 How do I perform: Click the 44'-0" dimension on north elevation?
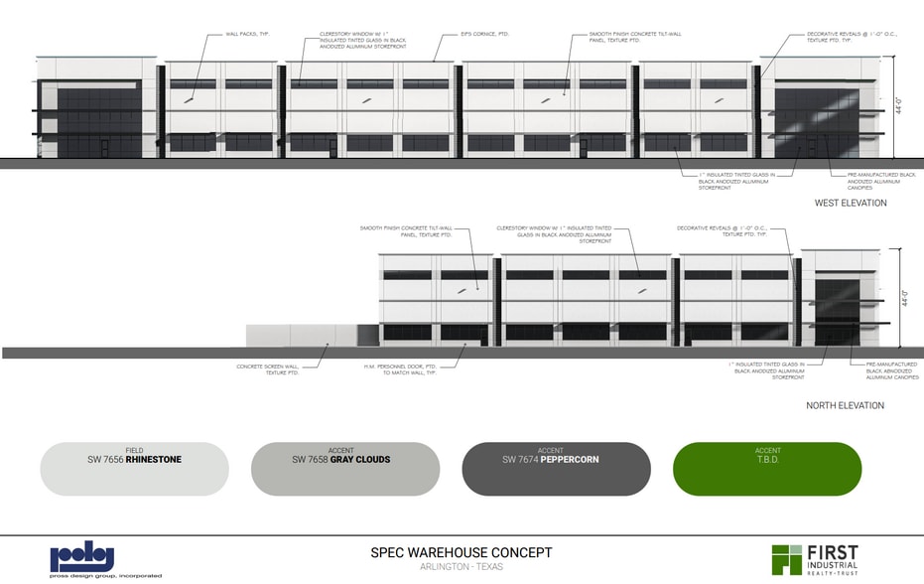903,298
